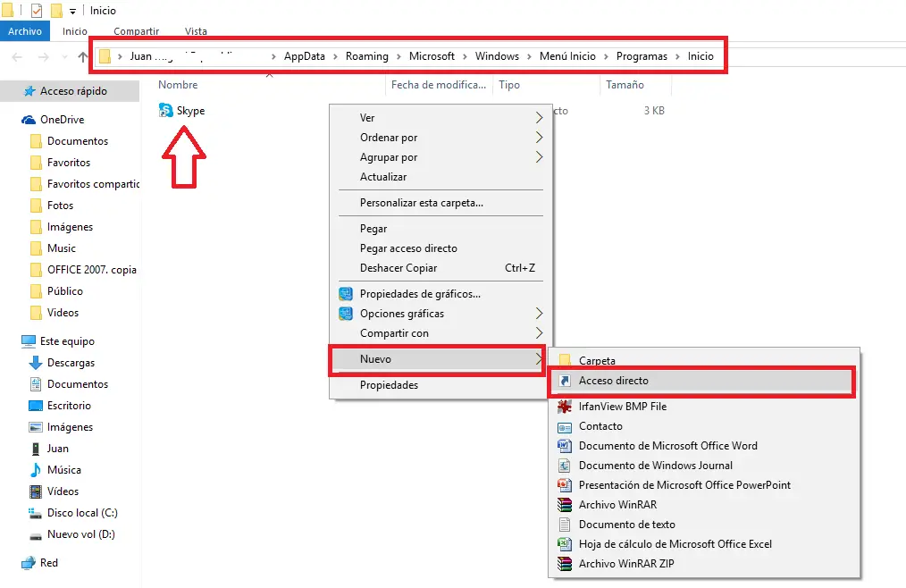Click the Juan user folder icon
Screen dimensions: 906x588
pyautogui.click(x=35, y=449)
